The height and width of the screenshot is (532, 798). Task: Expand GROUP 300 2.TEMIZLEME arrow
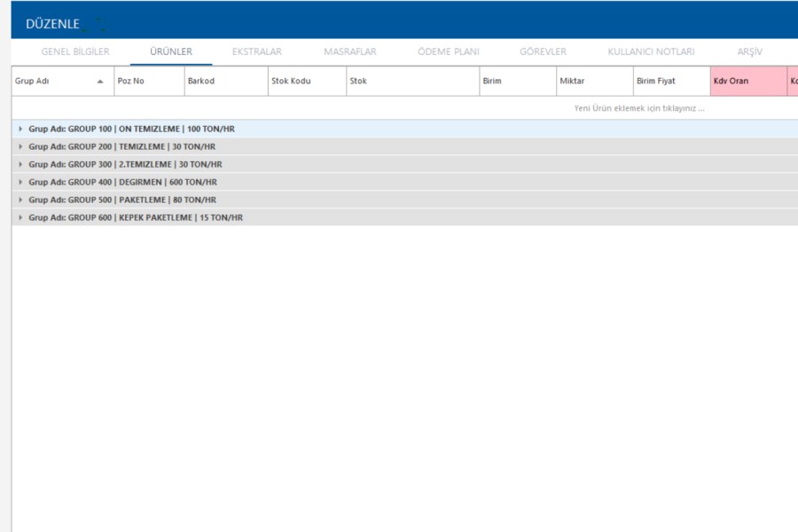point(20,164)
